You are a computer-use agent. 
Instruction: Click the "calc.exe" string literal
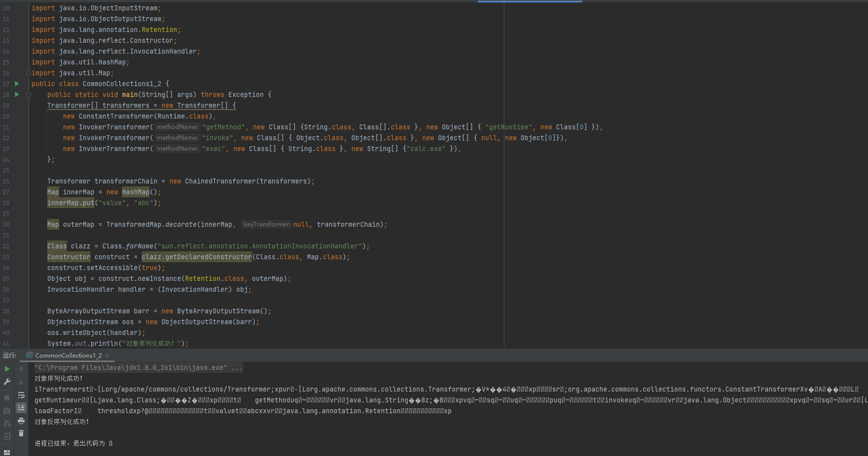tap(426, 149)
